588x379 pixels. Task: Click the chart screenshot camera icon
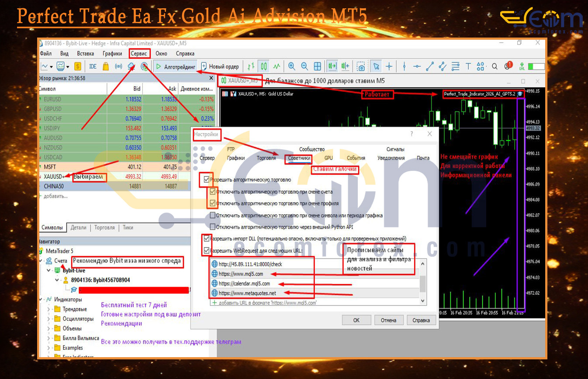point(361,66)
